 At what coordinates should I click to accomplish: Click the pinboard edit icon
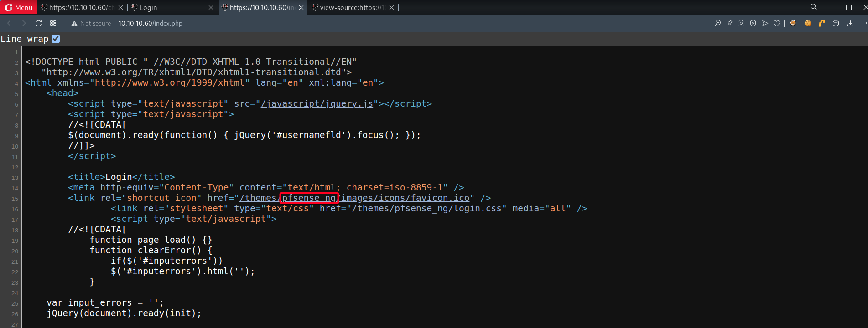coord(729,23)
